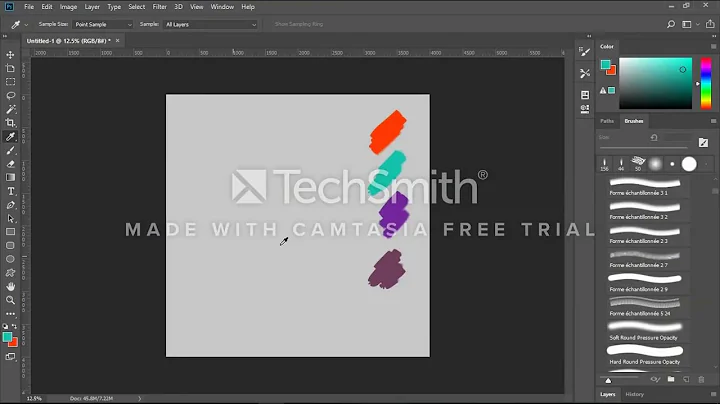
Task: Open the Sample Size dropdown
Action: pos(102,24)
